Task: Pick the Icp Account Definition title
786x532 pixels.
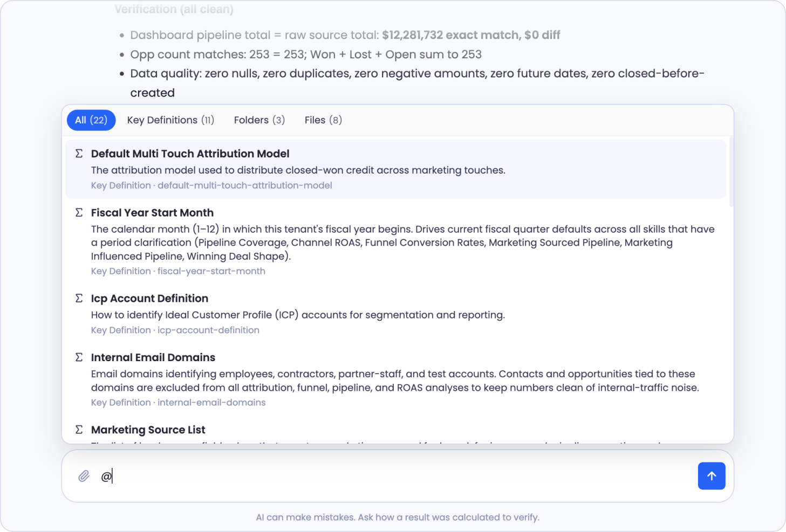Action: [x=149, y=298]
